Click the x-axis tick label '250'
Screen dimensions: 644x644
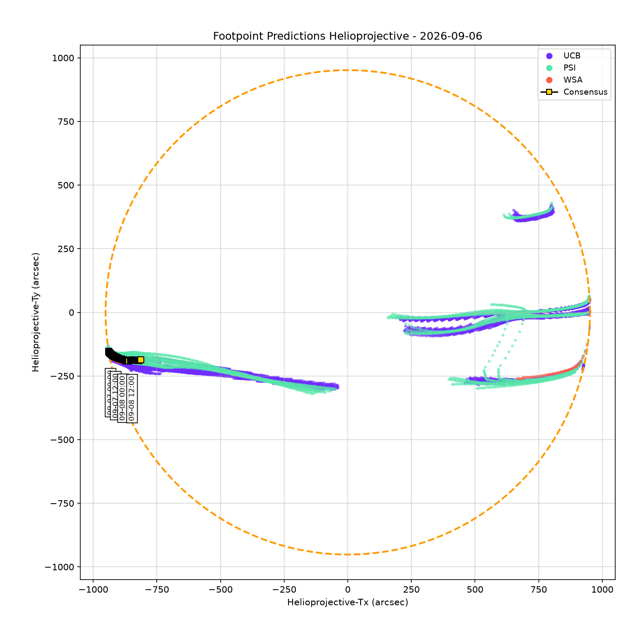411,589
